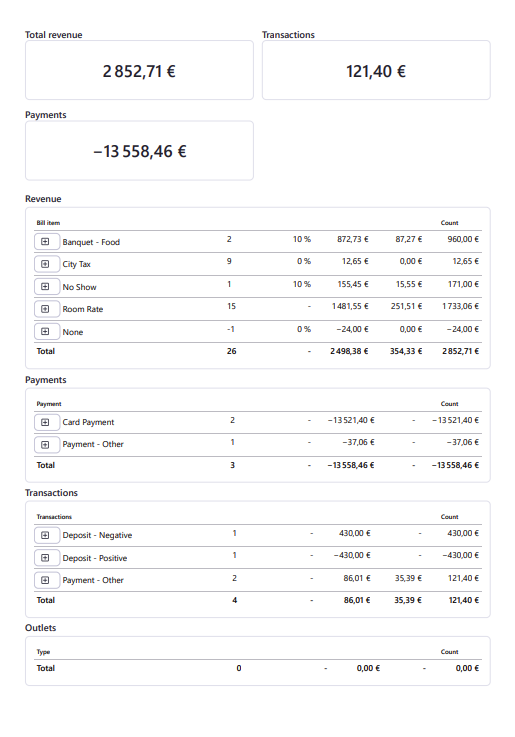
Task: Select the No Show label
Action: [79, 287]
